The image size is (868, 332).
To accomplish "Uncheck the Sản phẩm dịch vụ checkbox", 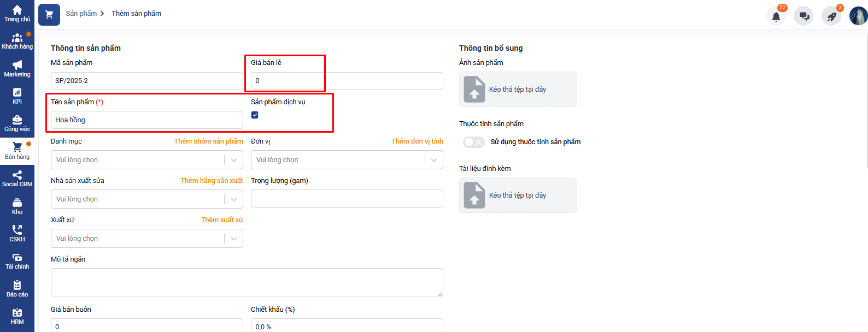I will click(x=255, y=115).
